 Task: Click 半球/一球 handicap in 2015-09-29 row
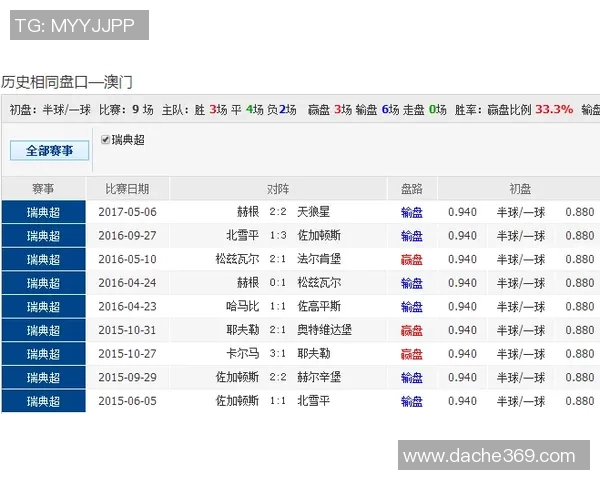520,378
